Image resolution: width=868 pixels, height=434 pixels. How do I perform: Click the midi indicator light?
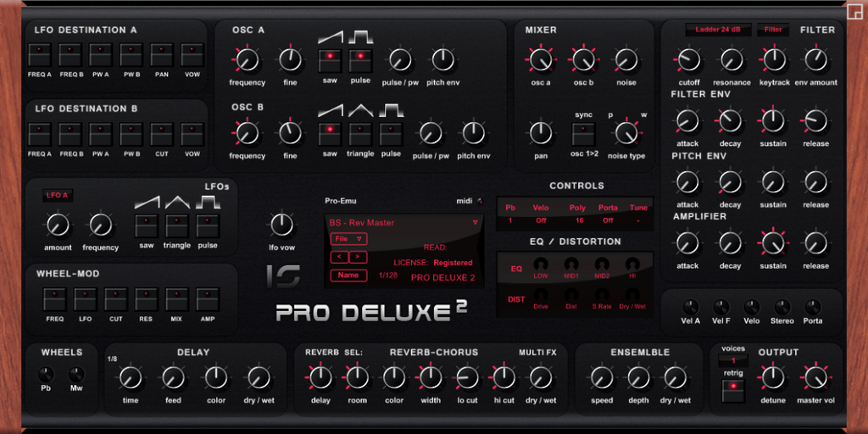tap(480, 201)
